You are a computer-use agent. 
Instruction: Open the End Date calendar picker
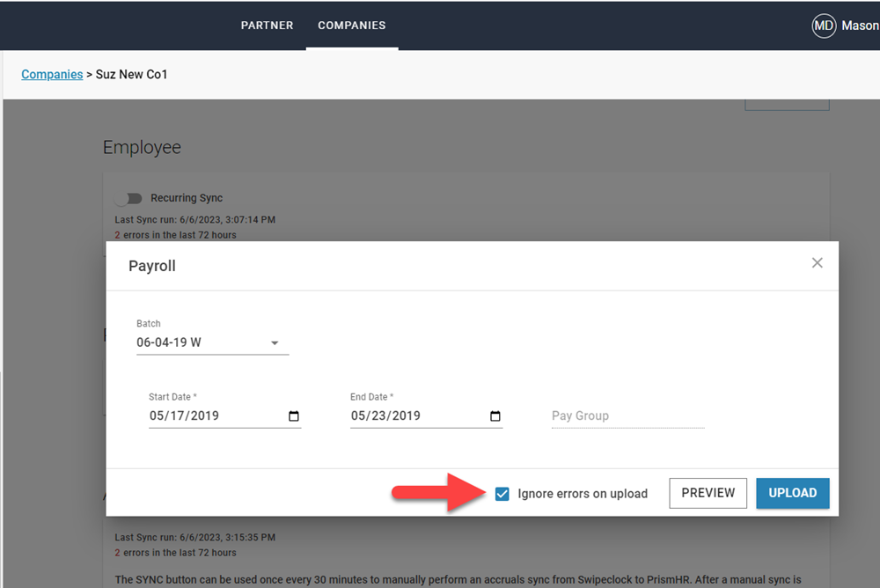point(495,415)
